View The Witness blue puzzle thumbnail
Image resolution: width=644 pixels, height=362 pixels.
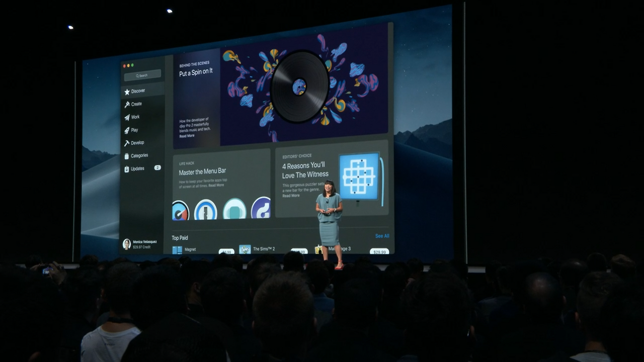tap(359, 176)
